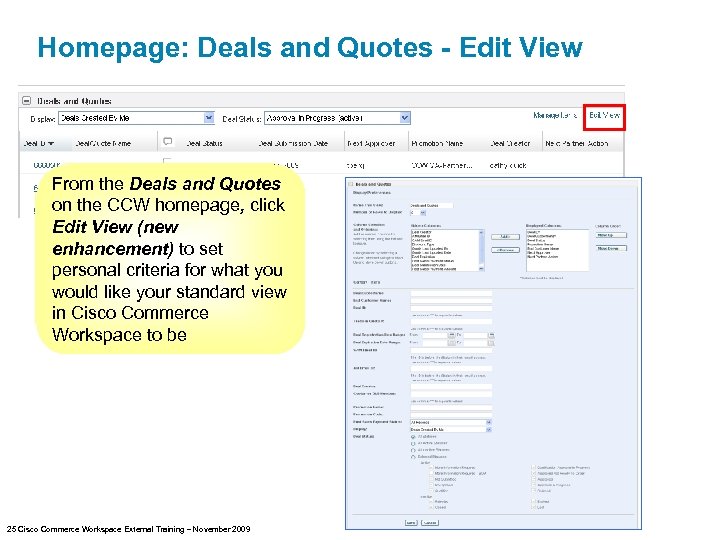The image size is (720, 540).
Task: Sort by Deal ID column header
Action: click(x=39, y=143)
